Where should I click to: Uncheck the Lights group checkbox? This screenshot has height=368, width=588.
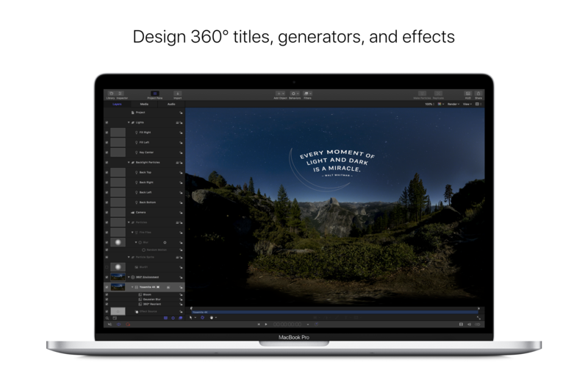(x=107, y=122)
